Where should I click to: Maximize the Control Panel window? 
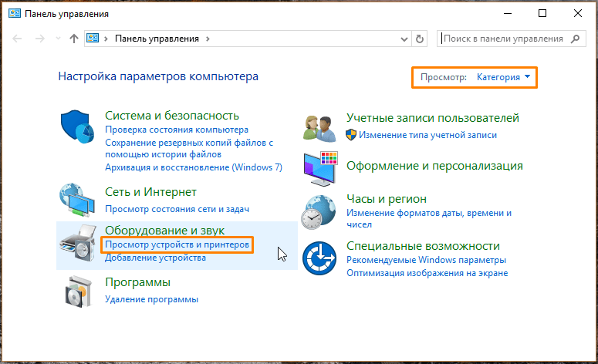pyautogui.click(x=542, y=13)
